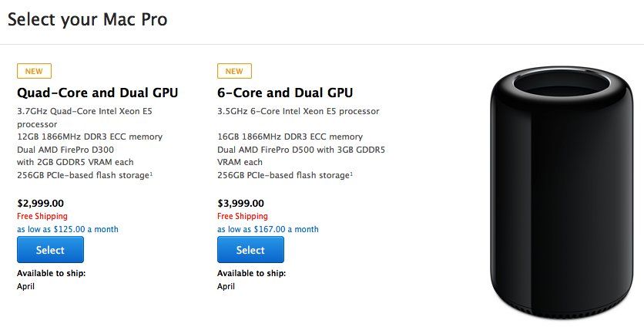Click the 3.5GHz 6-Core Intel Xeon text
The image size is (644, 334).
[x=298, y=111]
